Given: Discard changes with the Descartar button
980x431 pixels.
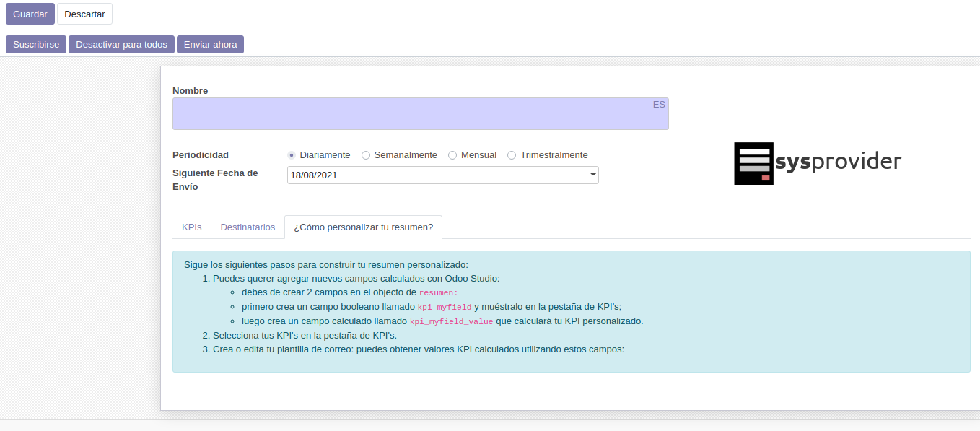Looking at the screenshot, I should 84,14.
